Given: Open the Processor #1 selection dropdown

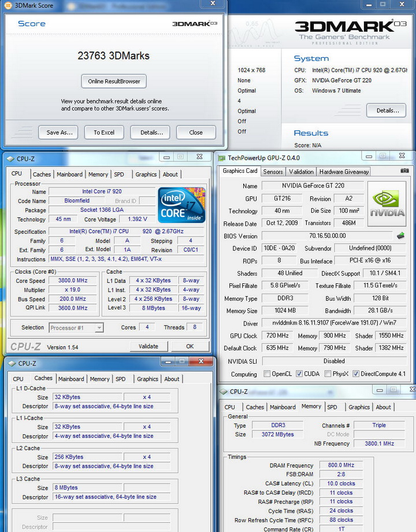Looking at the screenshot, I should [x=99, y=328].
